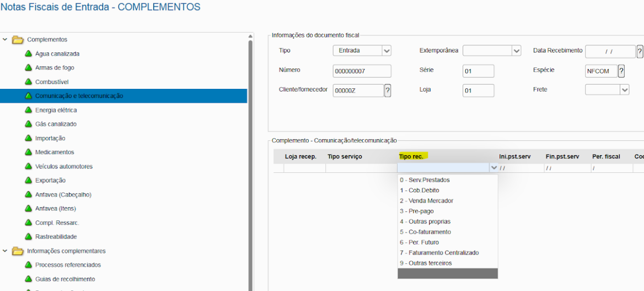Collapse the Informações complementares tree node

click(5, 251)
